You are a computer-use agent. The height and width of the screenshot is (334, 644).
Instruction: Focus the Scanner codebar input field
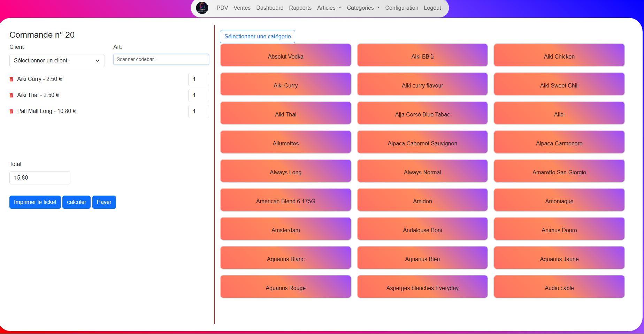click(x=161, y=60)
